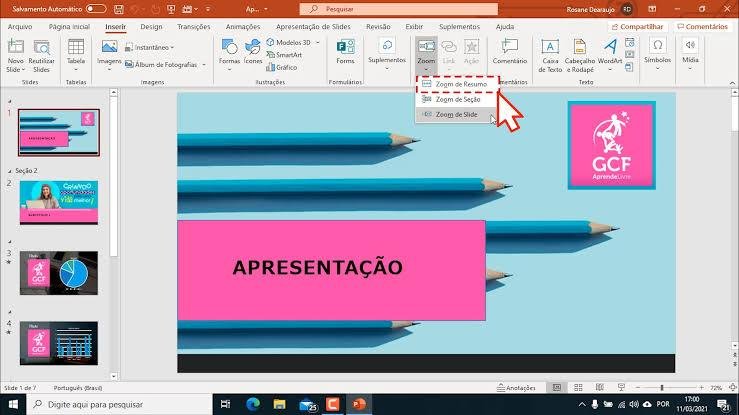The image size is (739, 415).
Task: Save the presentation with the disk icon
Action: [119, 9]
